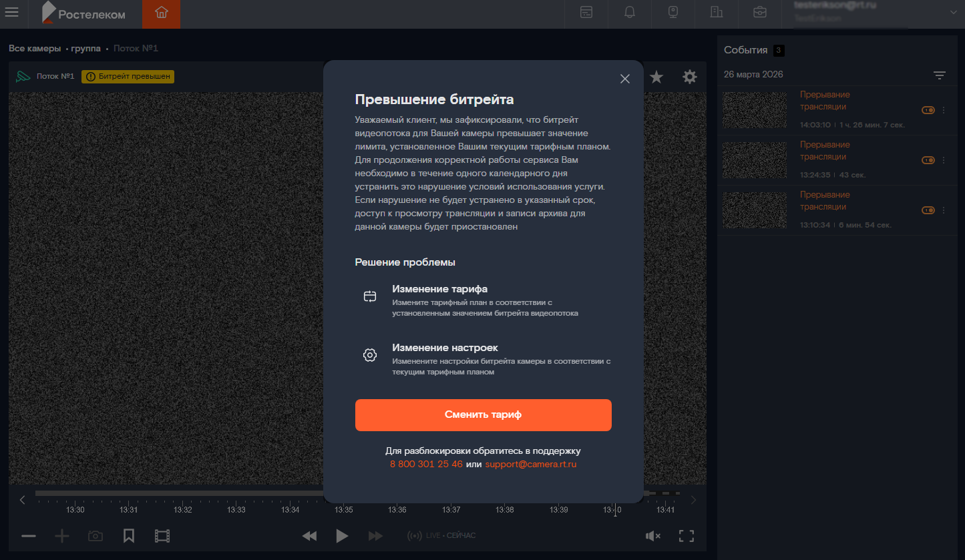Open the cameras section icon in header
The image size is (965, 560).
pyautogui.click(x=673, y=13)
